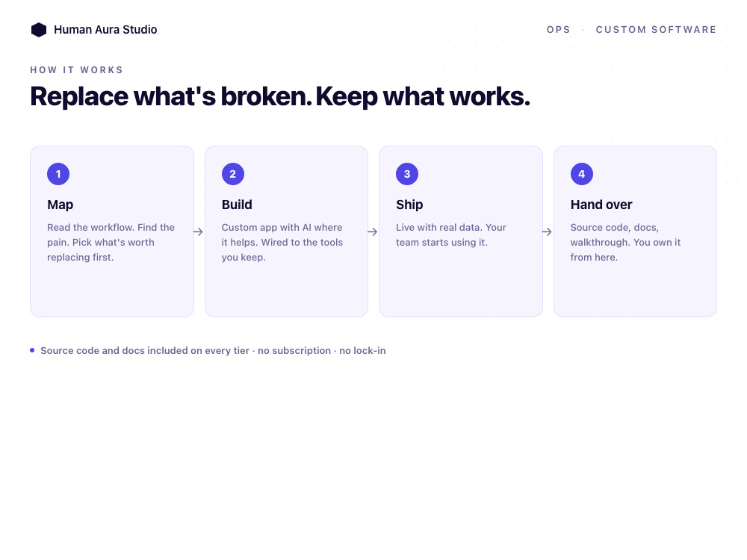This screenshot has height=560, width=747.
Task: Select the step 2 number badge
Action: tap(233, 174)
